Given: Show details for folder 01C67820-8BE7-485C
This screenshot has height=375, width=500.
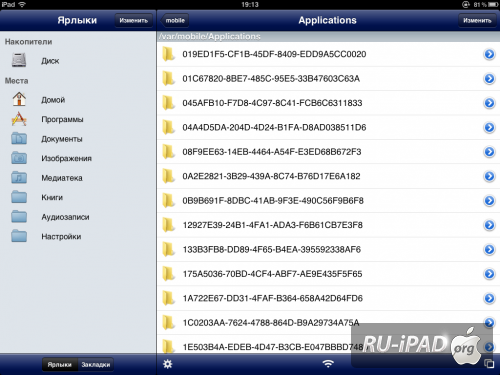Looking at the screenshot, I should click(x=489, y=78).
